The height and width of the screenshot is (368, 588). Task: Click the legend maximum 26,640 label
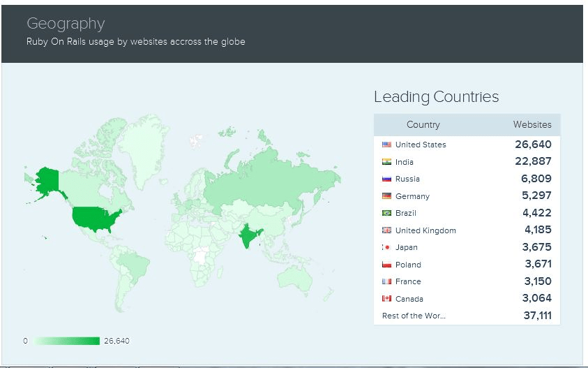click(116, 341)
